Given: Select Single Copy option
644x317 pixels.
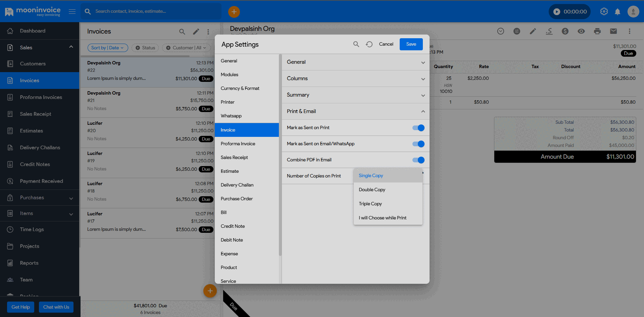Looking at the screenshot, I should coord(388,176).
